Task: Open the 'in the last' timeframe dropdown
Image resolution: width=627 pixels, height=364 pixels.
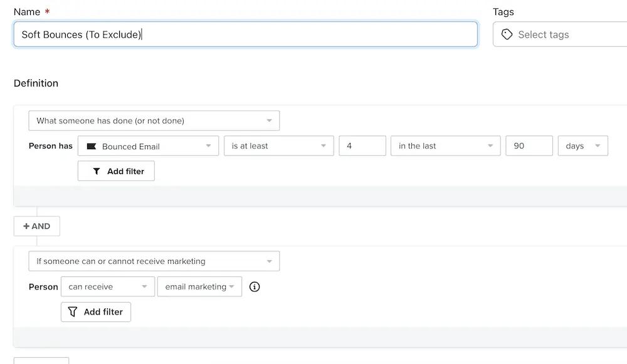Action: (445, 145)
